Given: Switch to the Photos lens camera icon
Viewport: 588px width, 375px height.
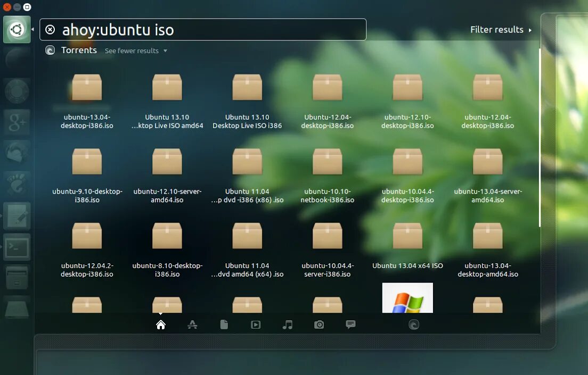Looking at the screenshot, I should (x=319, y=324).
